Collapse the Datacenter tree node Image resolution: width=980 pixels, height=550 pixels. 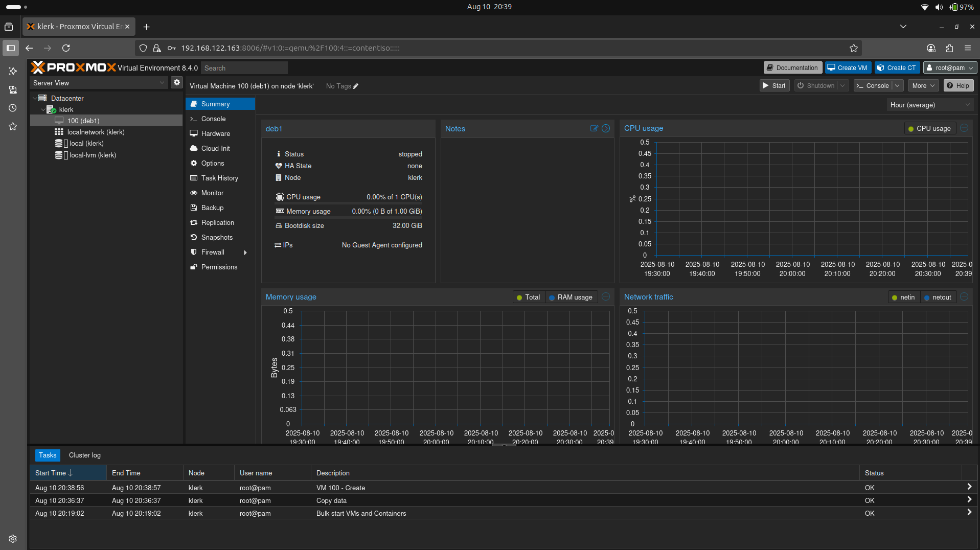coord(34,98)
